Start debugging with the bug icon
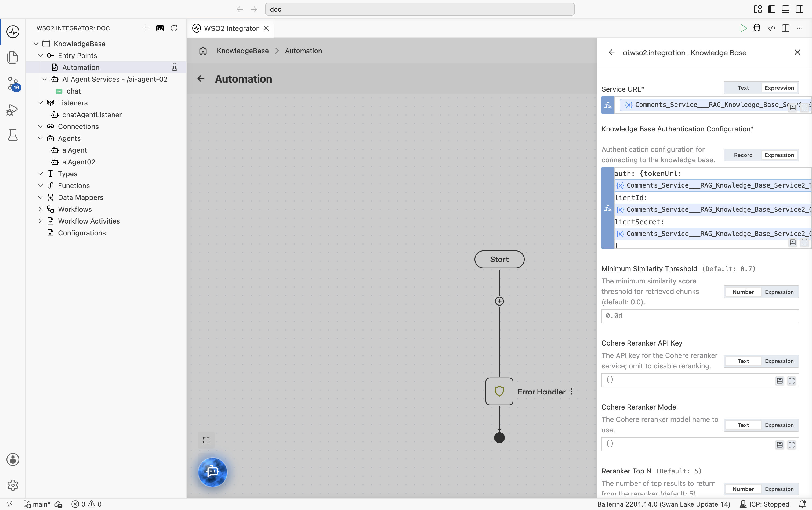Image resolution: width=812 pixels, height=510 pixels. click(x=757, y=28)
